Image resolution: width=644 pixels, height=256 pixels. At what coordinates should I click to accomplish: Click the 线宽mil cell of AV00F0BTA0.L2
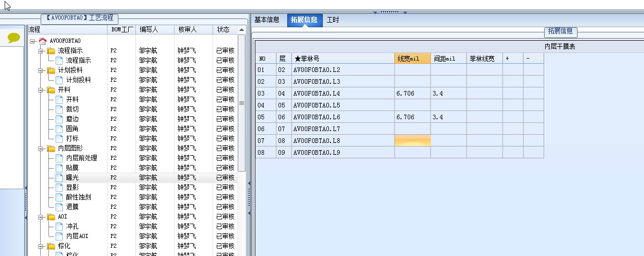(412, 69)
